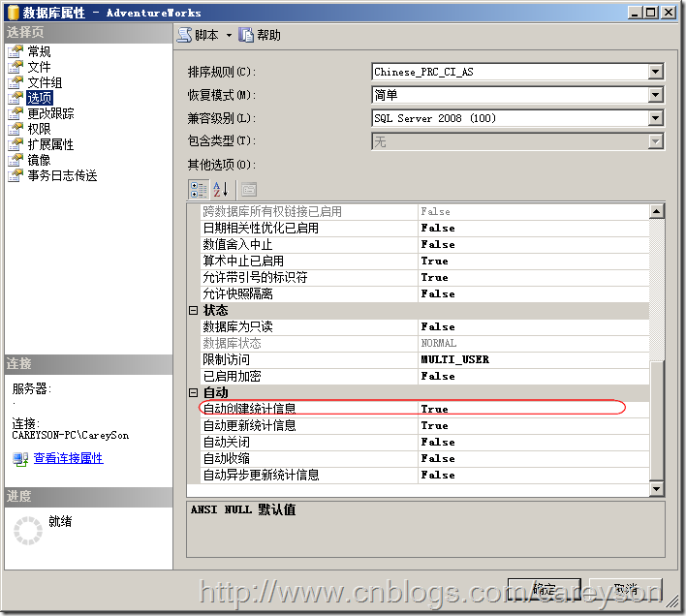The width and height of the screenshot is (686, 616).
Task: Open the 恢复模式 recovery mode dropdown
Action: (x=655, y=95)
